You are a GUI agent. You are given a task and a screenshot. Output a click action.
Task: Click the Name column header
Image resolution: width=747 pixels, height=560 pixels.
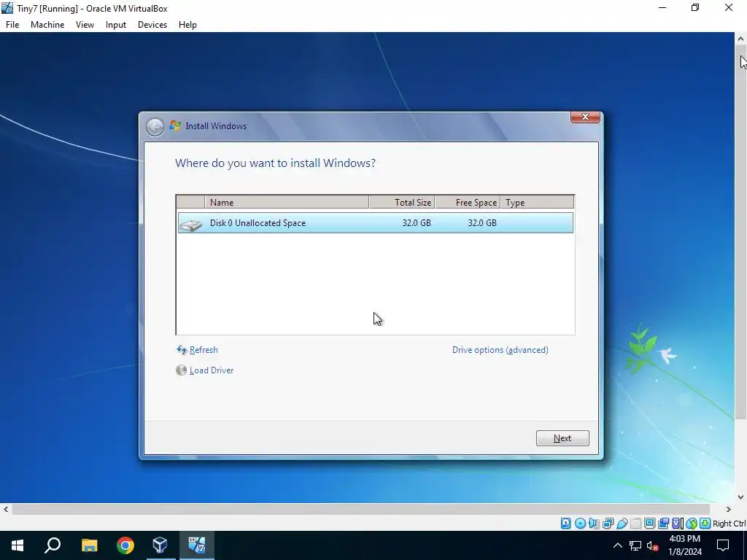click(x=287, y=203)
